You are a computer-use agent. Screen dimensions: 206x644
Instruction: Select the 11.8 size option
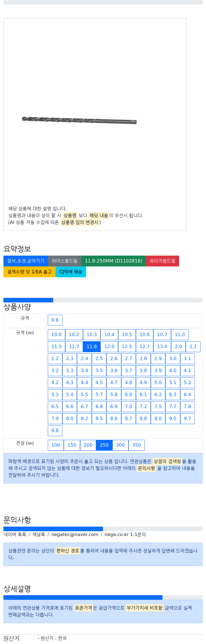tap(92, 346)
